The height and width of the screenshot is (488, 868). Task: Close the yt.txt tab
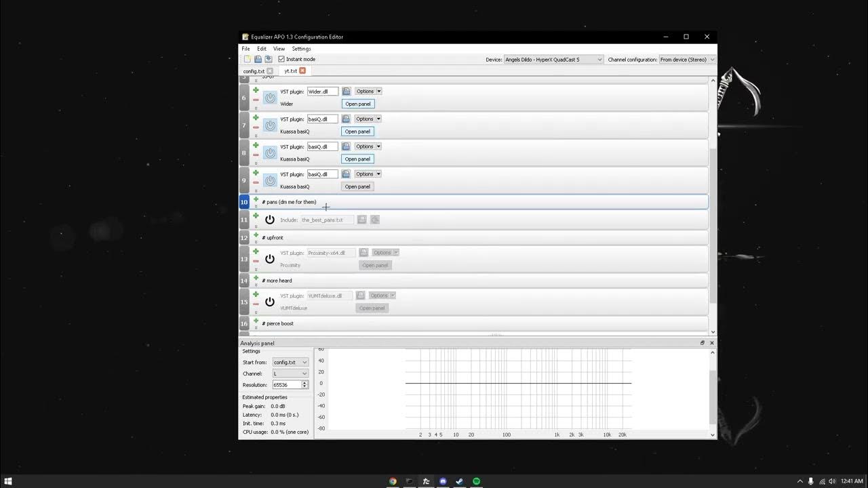[302, 70]
